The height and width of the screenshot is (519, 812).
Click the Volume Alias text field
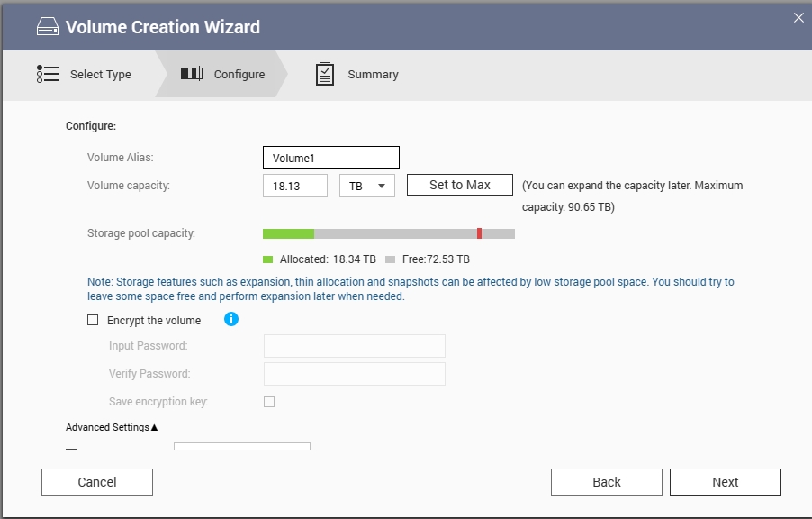point(330,157)
